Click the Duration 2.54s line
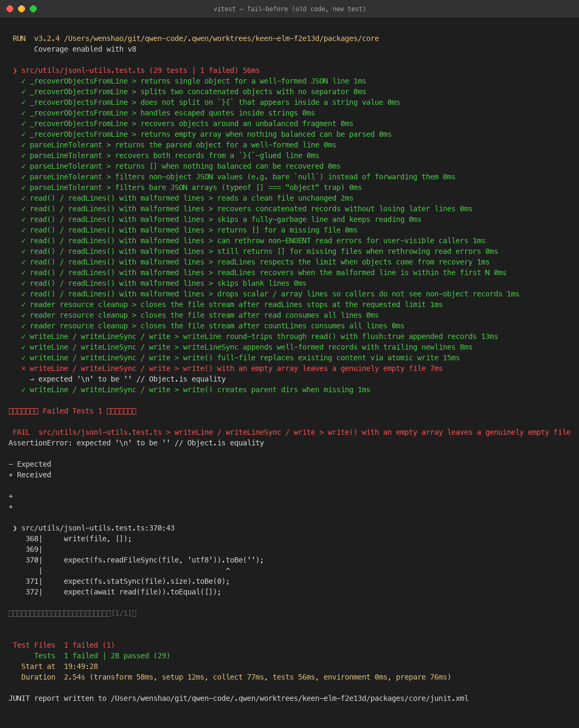 tap(236, 677)
